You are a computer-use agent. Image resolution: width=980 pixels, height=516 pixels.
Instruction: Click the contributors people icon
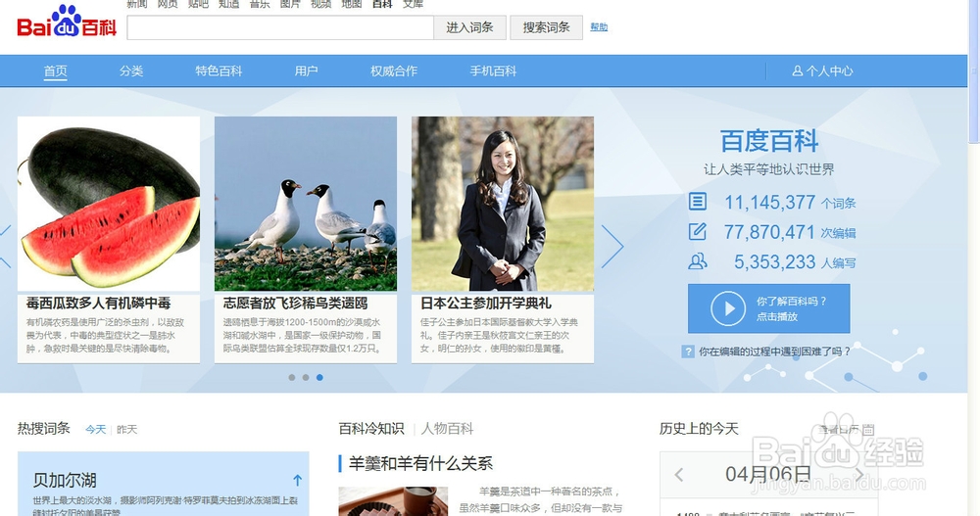698,261
